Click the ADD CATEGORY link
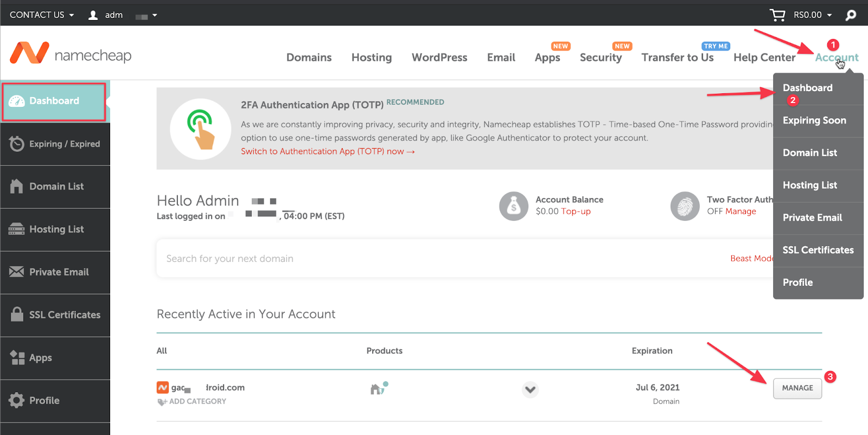The image size is (868, 435). tap(197, 401)
